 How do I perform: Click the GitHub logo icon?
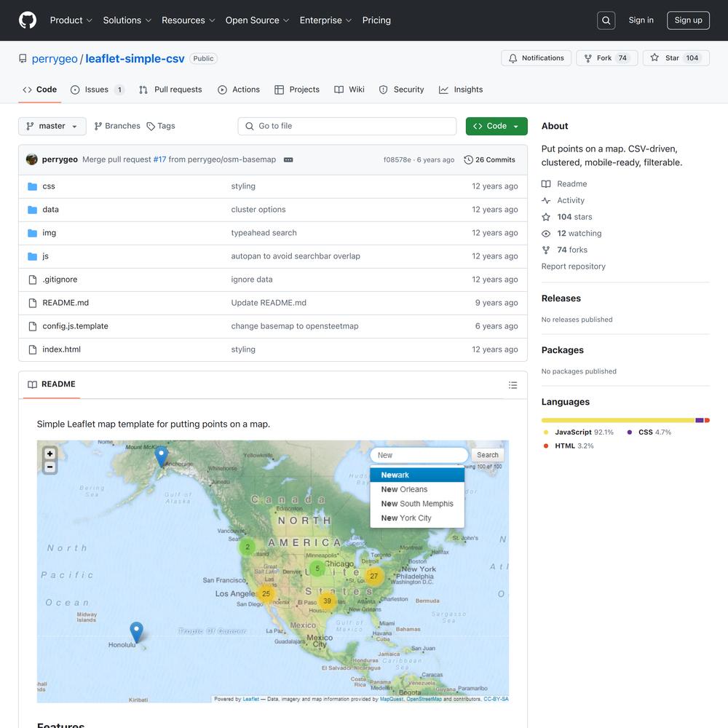[28, 20]
